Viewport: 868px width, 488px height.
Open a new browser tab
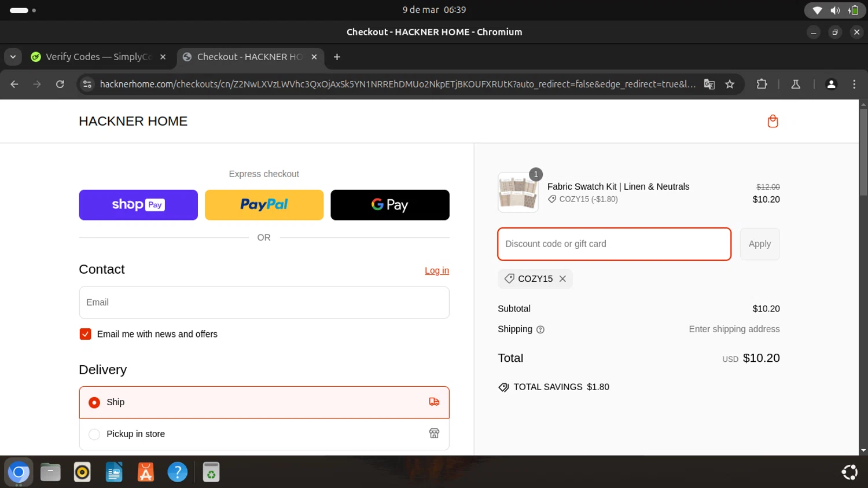pos(337,57)
